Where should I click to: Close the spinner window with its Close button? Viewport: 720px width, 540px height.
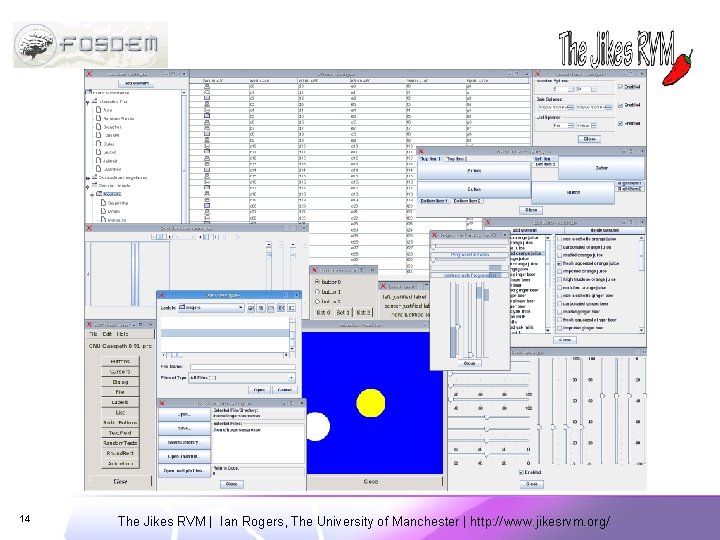(589, 139)
